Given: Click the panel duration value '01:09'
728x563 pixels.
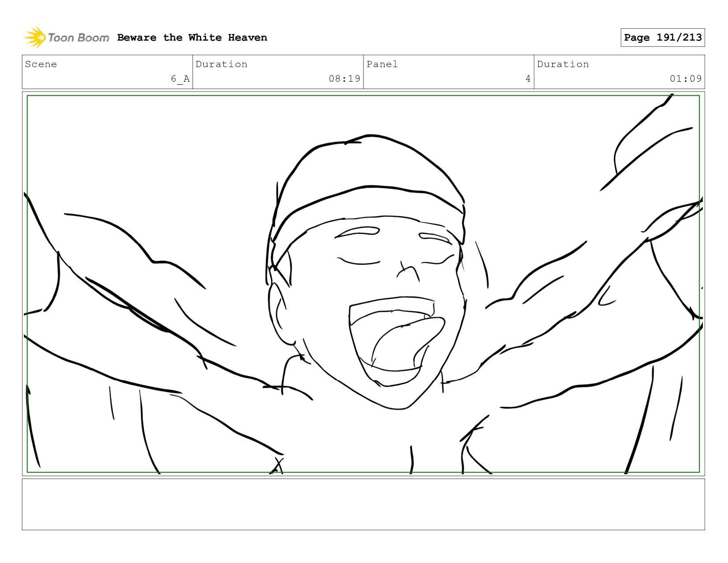Looking at the screenshot, I should (686, 79).
